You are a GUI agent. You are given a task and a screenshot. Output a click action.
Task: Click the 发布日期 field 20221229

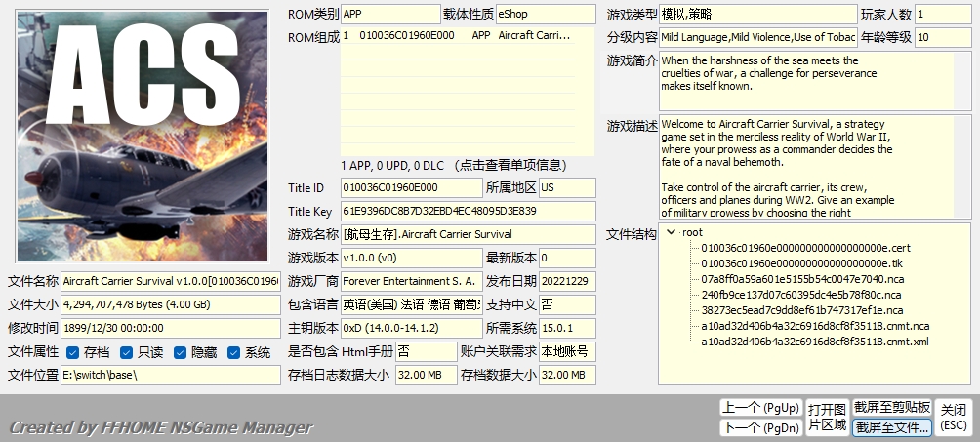[x=567, y=281]
